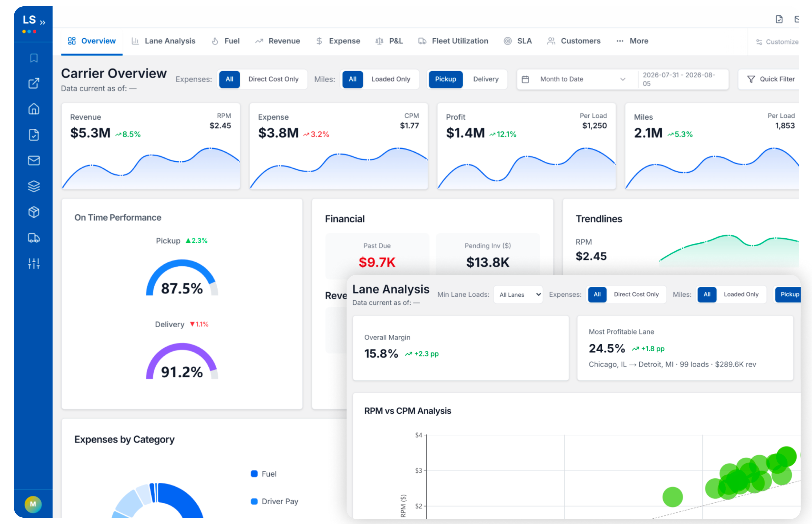Screen dimensions: 812x524
Task: Select All miles in Carrier Overview
Action: coord(353,79)
